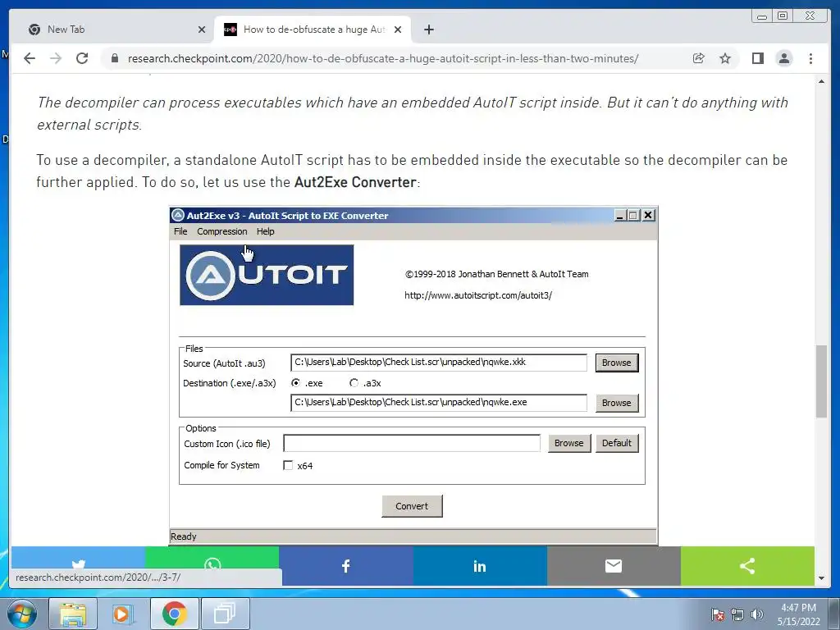Open Action Center flag in tray
The height and width of the screenshot is (630, 840).
coord(718,614)
